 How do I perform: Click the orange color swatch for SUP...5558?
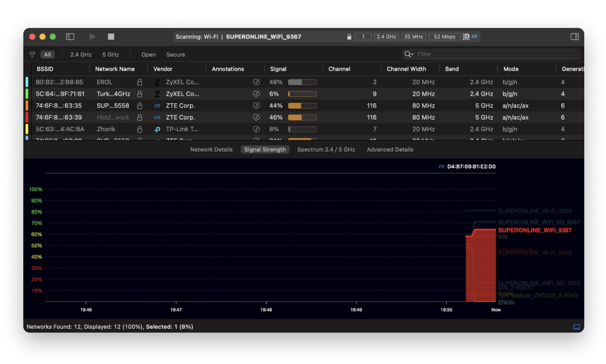tap(27, 106)
